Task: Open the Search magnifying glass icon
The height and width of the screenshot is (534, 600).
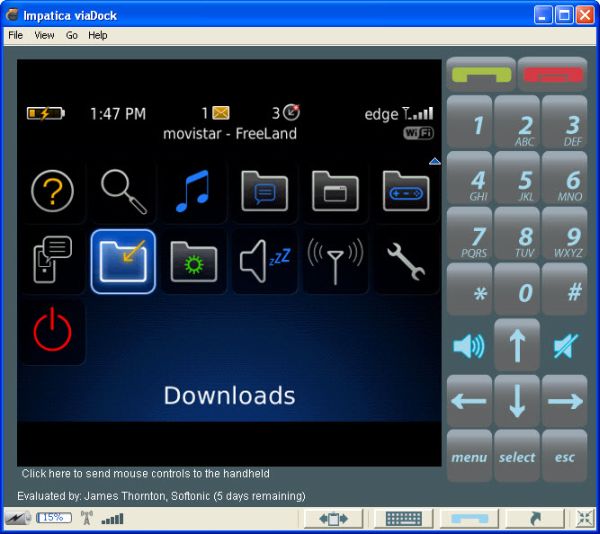Action: [x=124, y=190]
